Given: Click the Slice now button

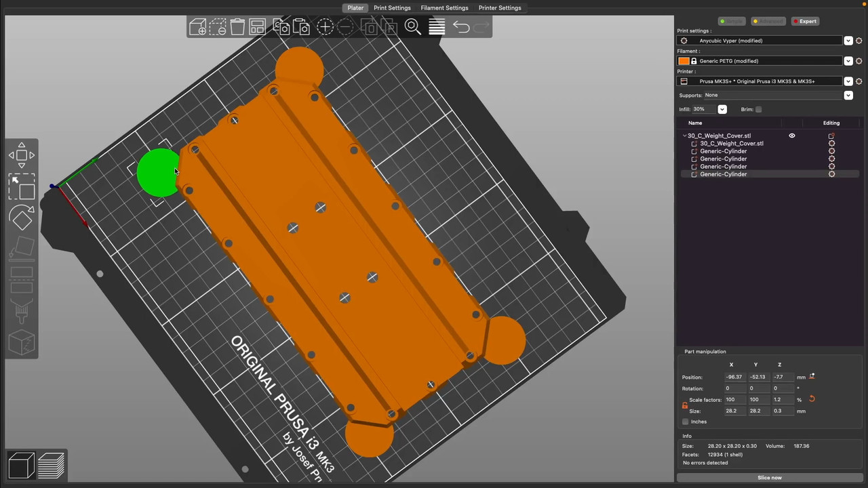Looking at the screenshot, I should [x=769, y=478].
